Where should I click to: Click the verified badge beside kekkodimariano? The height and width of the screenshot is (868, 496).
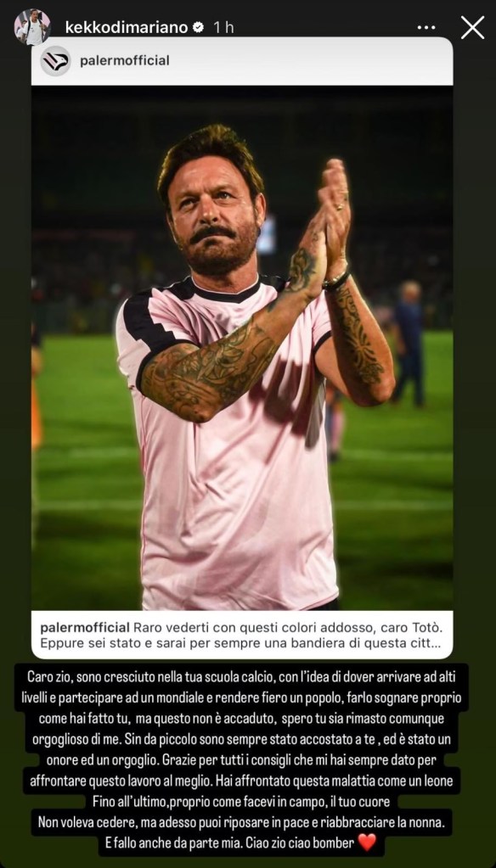(199, 27)
